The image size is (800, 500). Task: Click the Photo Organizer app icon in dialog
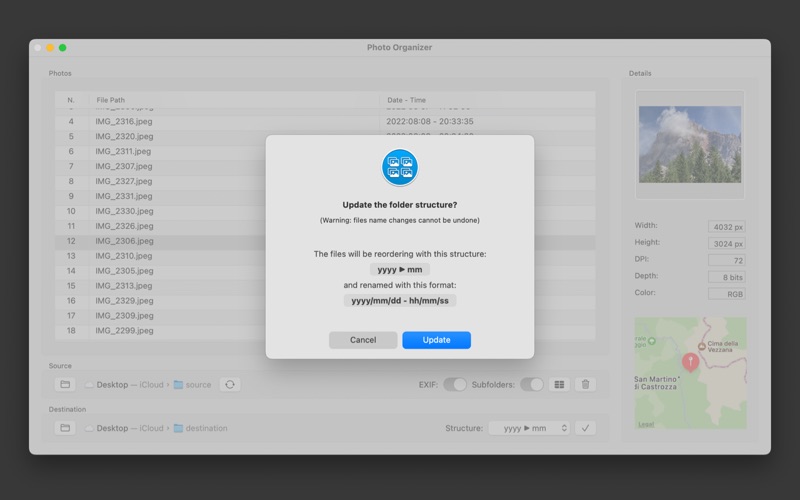[400, 167]
